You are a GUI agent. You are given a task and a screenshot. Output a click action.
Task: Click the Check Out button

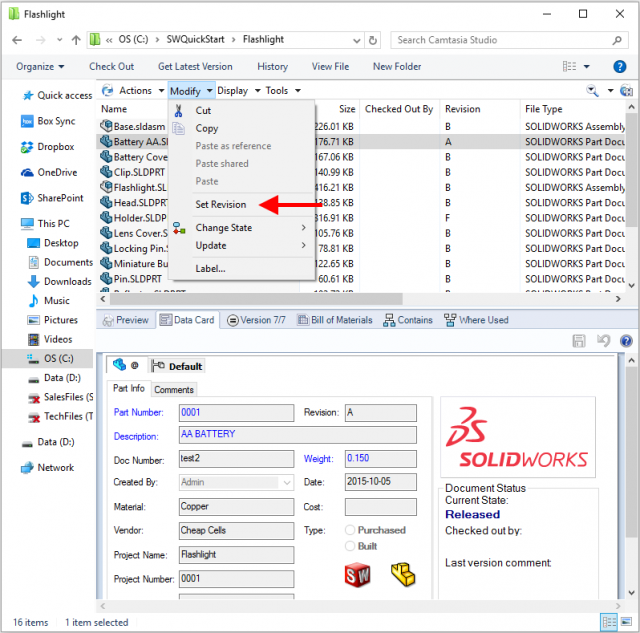tap(111, 67)
